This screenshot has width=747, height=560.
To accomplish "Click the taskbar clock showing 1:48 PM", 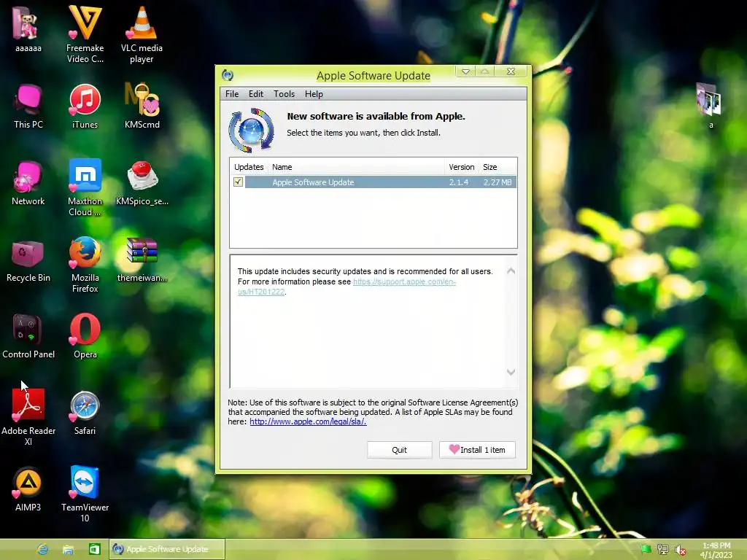I will [x=716, y=550].
